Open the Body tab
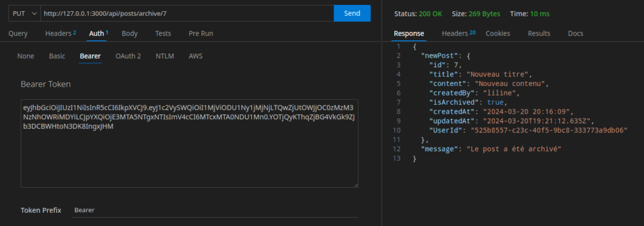Screen dimensions: 644x226 point(130,34)
